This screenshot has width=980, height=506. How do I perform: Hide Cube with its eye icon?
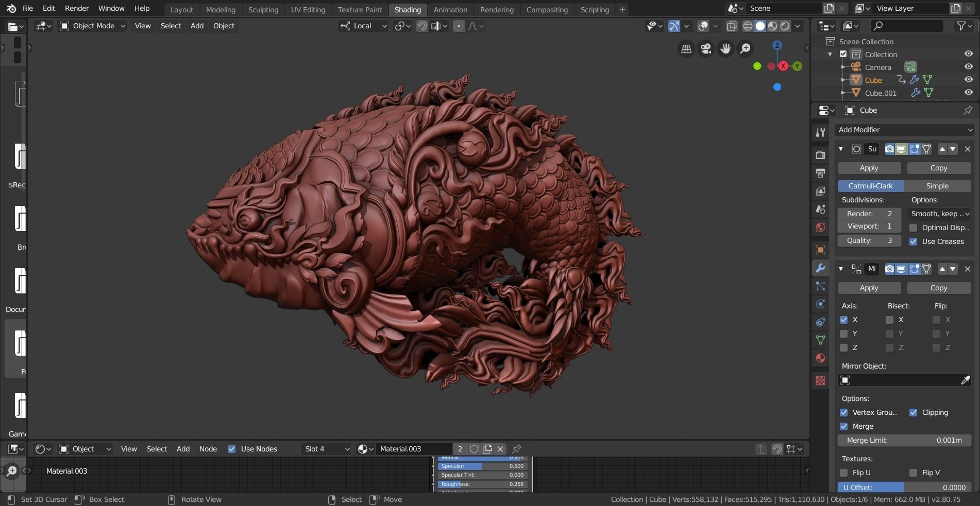(x=969, y=80)
